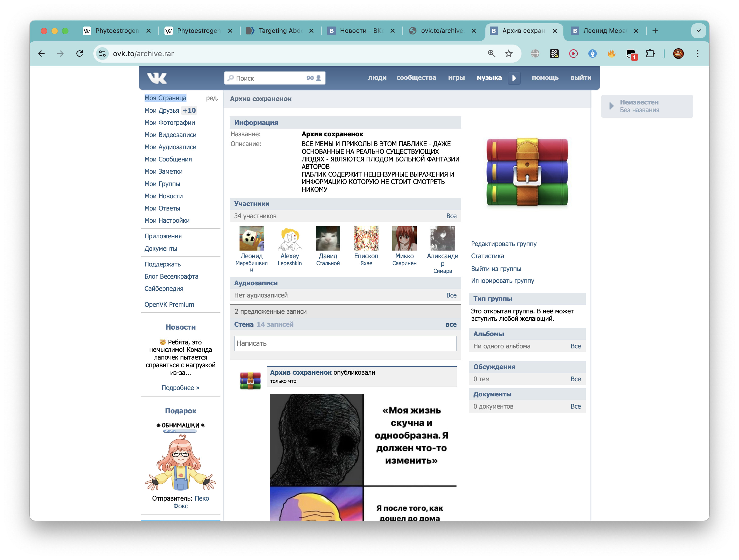739x560 pixels.
Task: Click the header music play button
Action: 514,78
